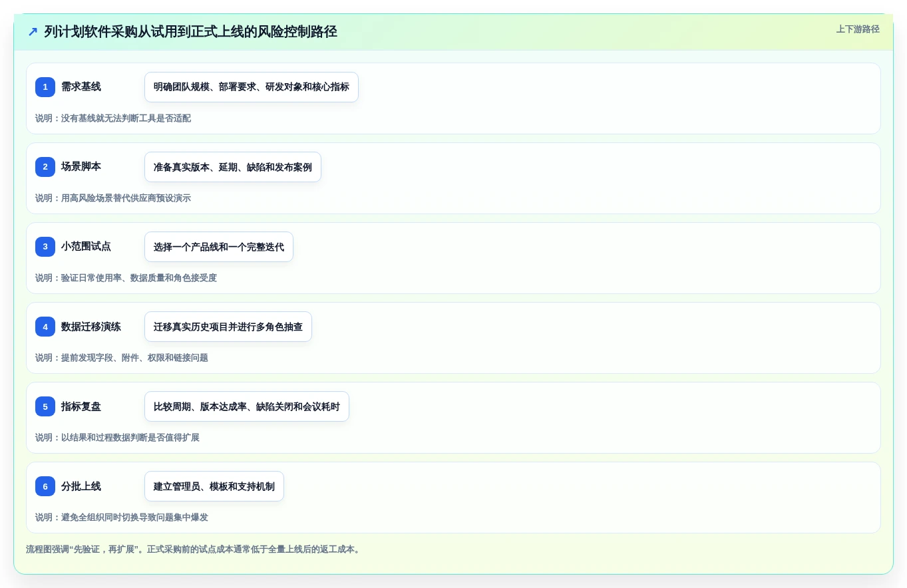
Task: Click the note 验证日常使用率、数据质量和角色接受度
Action: click(x=126, y=278)
